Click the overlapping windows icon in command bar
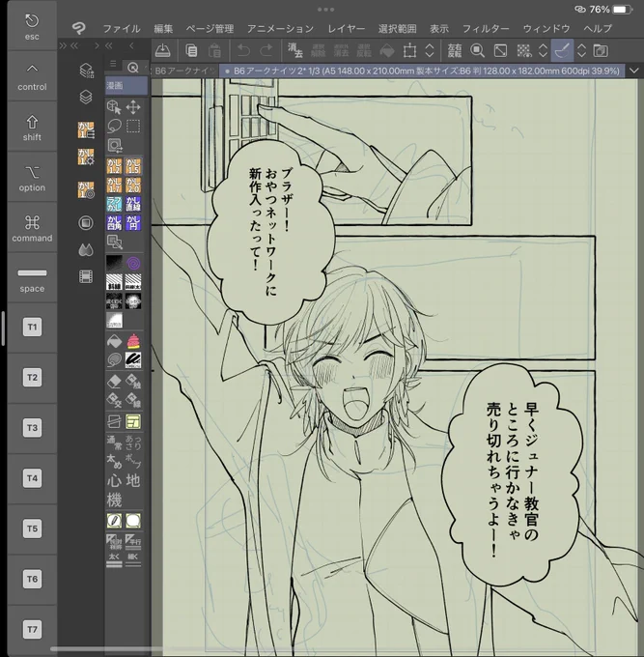This screenshot has width=644, height=657. click(601, 50)
